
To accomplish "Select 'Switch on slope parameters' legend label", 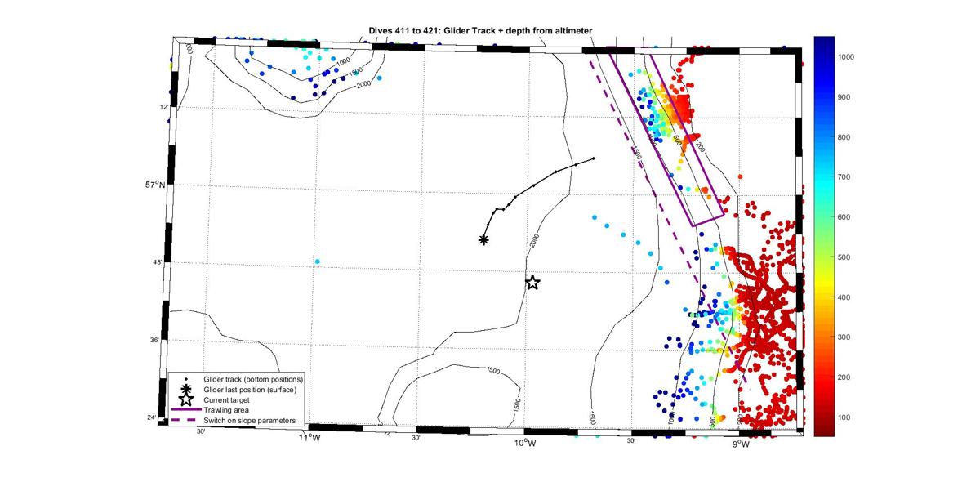I will pyautogui.click(x=249, y=421).
